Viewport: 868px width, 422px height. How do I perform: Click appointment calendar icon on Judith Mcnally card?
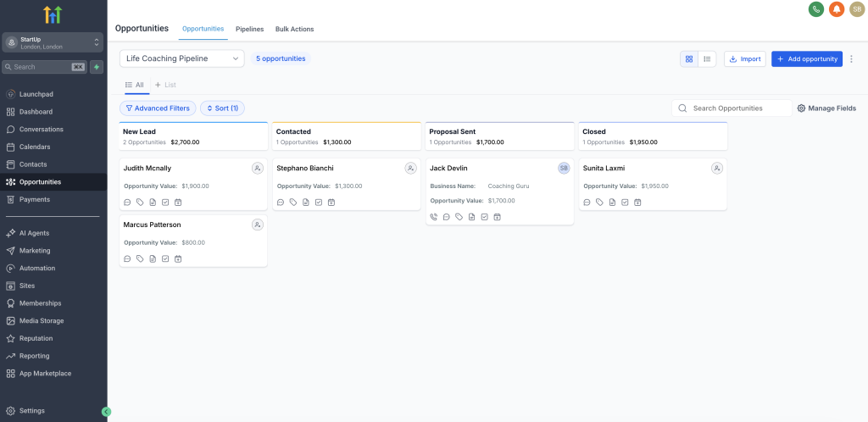coord(178,203)
